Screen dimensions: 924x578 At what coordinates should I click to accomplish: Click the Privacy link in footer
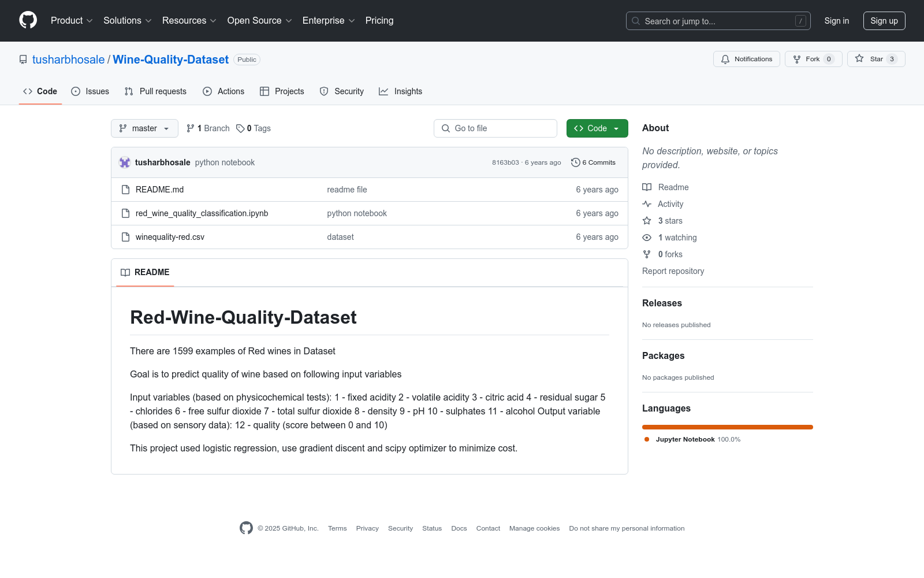(367, 528)
